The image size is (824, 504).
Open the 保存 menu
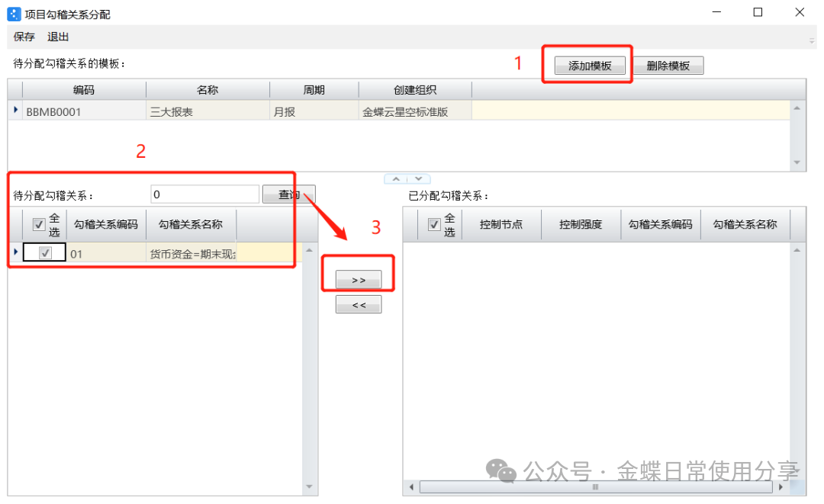coord(24,37)
